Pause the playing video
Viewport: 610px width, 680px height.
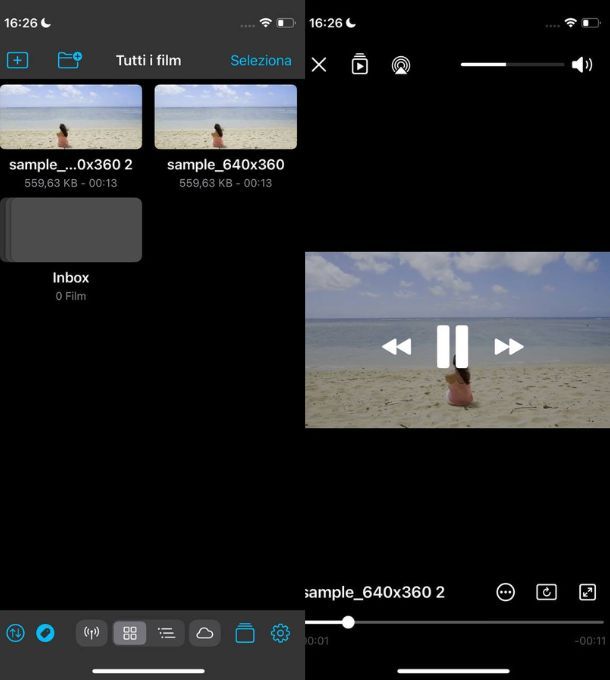point(452,346)
